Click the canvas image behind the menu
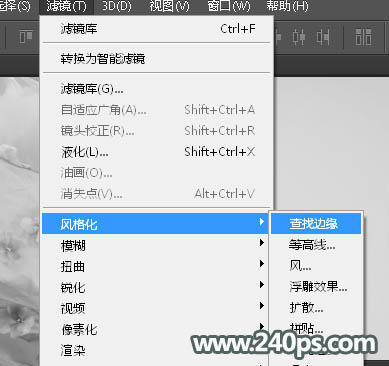389x366 pixels. [x=19, y=220]
